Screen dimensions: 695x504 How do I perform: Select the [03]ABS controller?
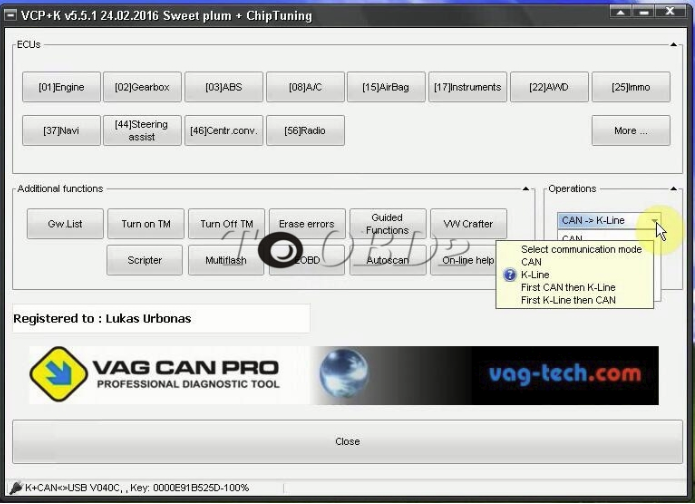click(x=224, y=87)
